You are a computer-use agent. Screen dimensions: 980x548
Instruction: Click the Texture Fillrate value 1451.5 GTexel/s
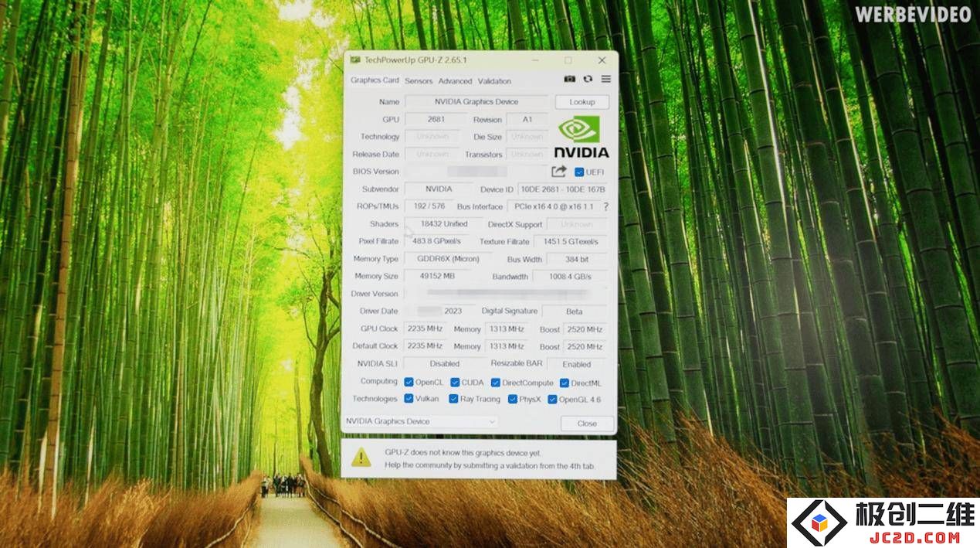(571, 242)
